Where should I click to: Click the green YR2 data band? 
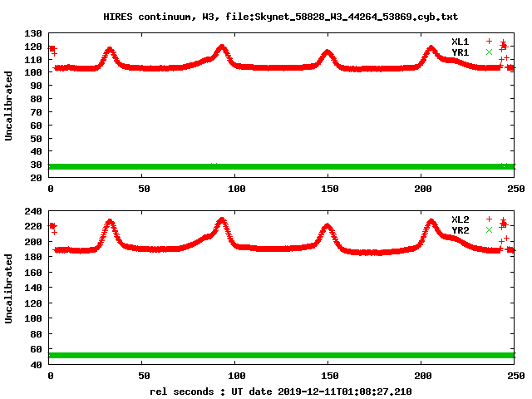(282, 355)
